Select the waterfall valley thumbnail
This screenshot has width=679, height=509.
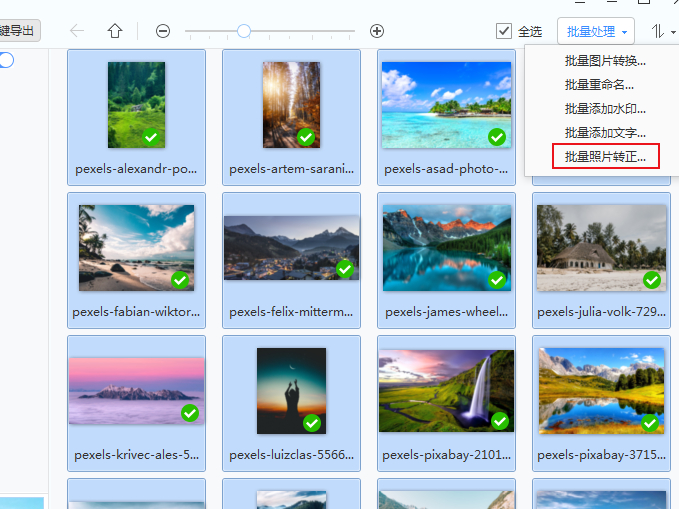click(x=446, y=391)
